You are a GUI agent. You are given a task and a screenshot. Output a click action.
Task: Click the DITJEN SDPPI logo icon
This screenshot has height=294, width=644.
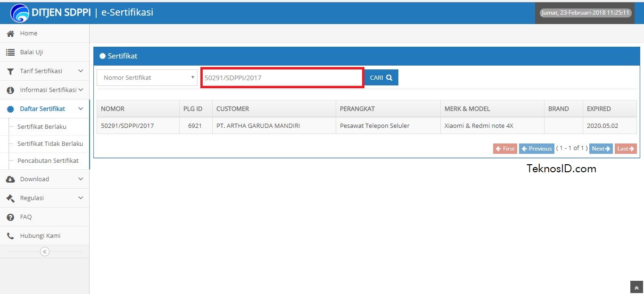20,13
